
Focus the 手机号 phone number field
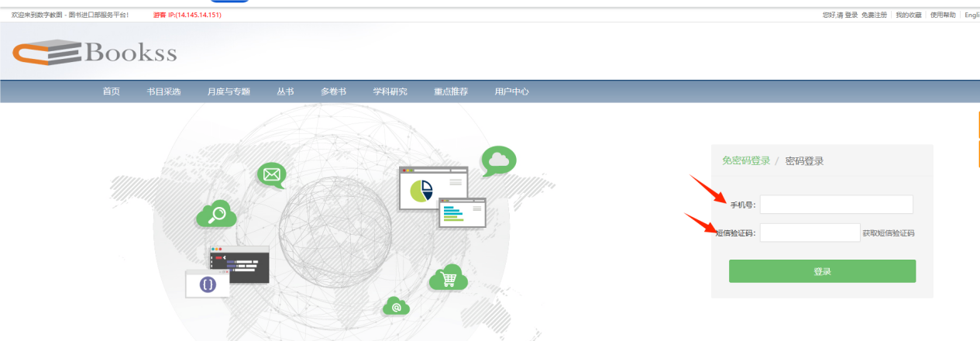836,205
